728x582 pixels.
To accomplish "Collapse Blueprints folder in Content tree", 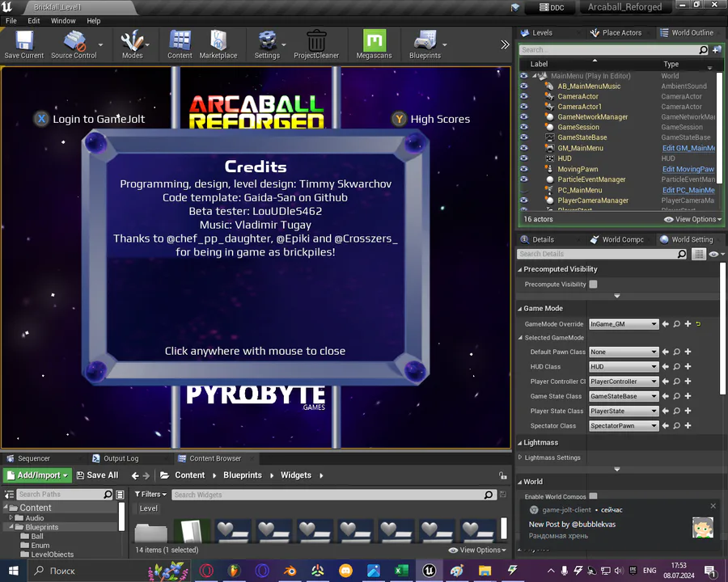I will 11,527.
